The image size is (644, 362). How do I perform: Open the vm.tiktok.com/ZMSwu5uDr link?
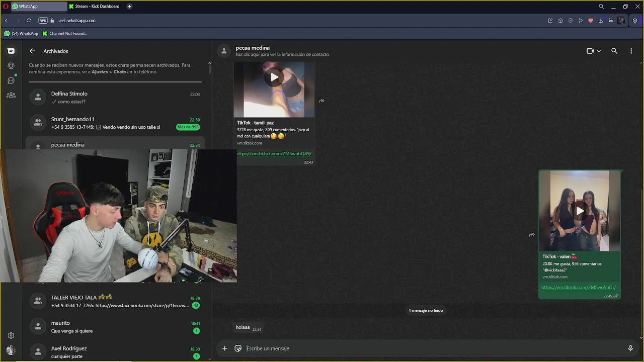[579, 288]
